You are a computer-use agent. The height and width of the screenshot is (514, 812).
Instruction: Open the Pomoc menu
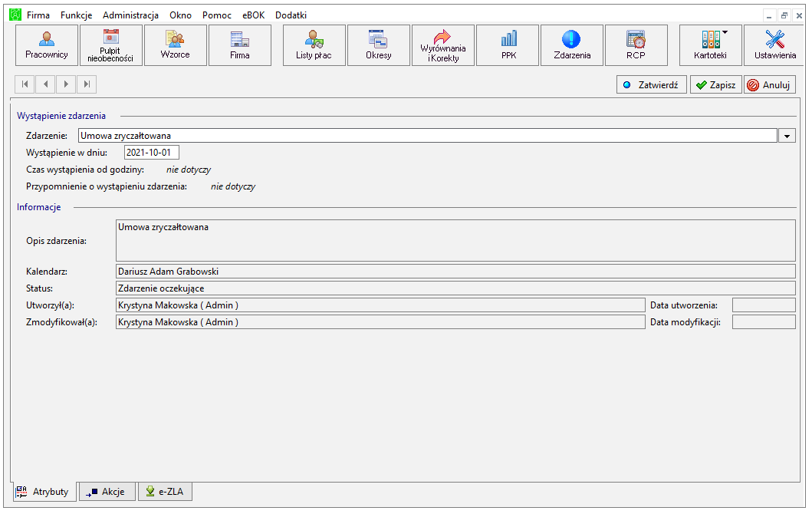pyautogui.click(x=216, y=15)
